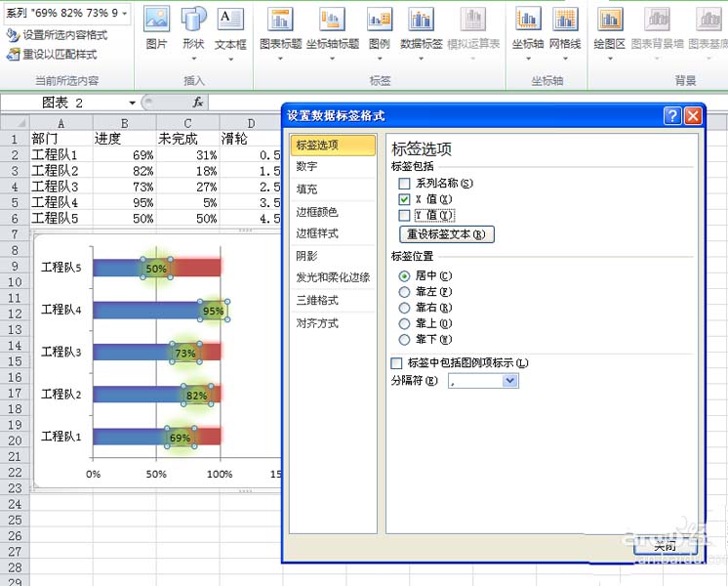This screenshot has height=586, width=728.
Task: Select the 居中 center label position
Action: pyautogui.click(x=404, y=276)
